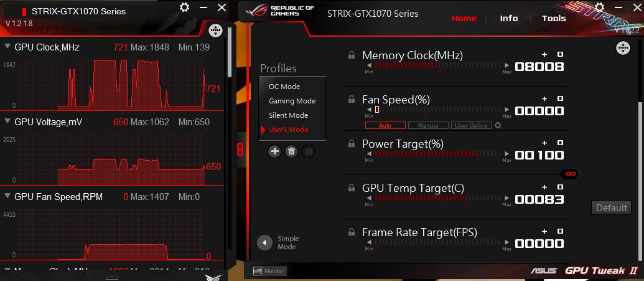Delete profile using trash can icon

click(x=292, y=151)
